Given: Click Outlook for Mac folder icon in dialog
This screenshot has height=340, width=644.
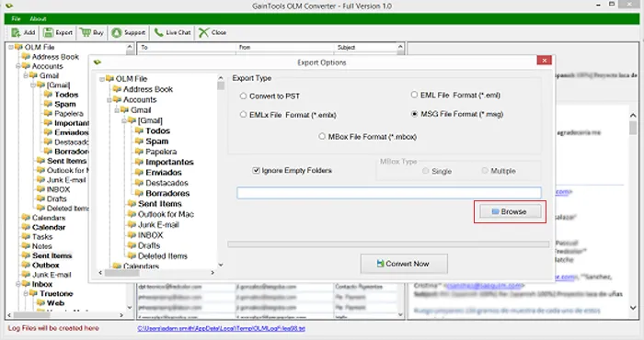Looking at the screenshot, I should [x=132, y=214].
